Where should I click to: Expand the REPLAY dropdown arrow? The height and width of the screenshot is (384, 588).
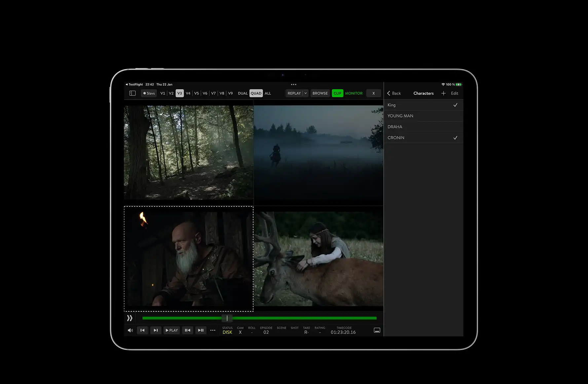click(x=306, y=93)
